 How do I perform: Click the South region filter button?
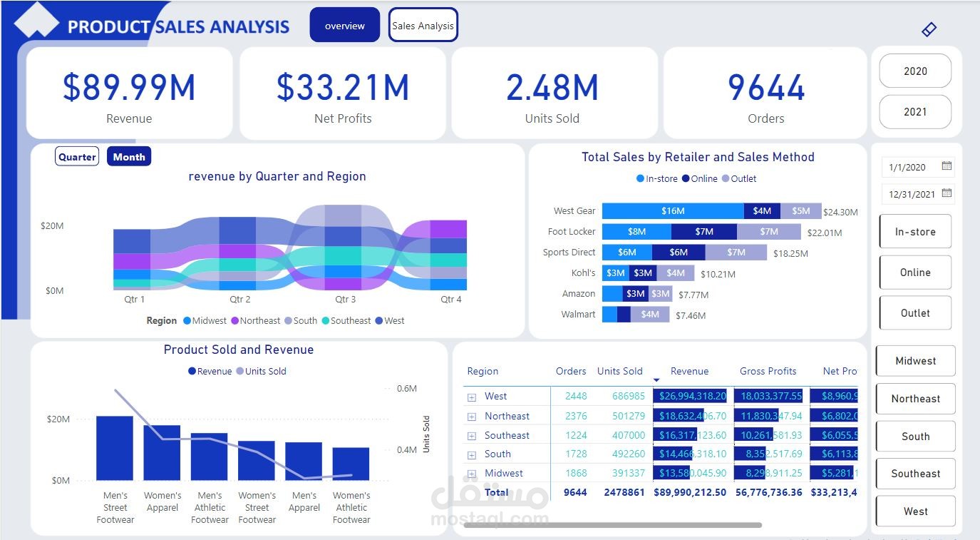[x=914, y=436]
